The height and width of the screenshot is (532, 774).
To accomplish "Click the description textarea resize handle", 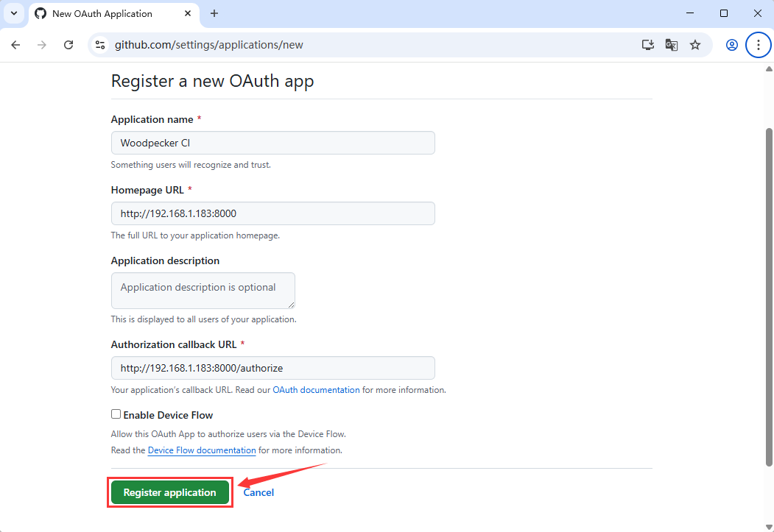I will pos(291,305).
